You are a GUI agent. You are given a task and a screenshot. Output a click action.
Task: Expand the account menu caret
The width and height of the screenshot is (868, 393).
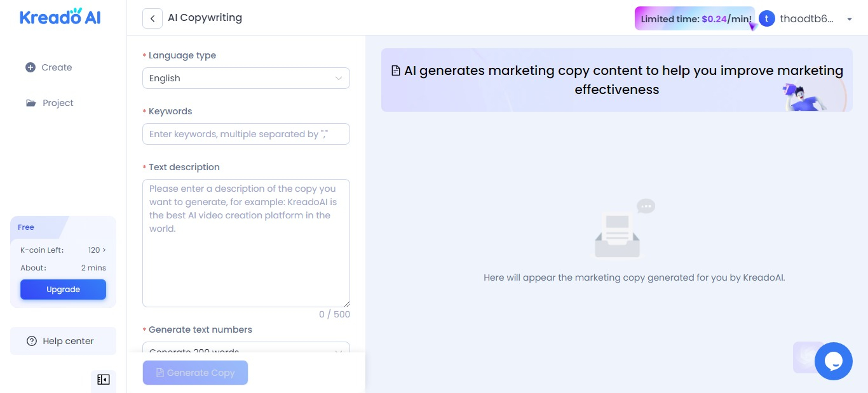(850, 19)
